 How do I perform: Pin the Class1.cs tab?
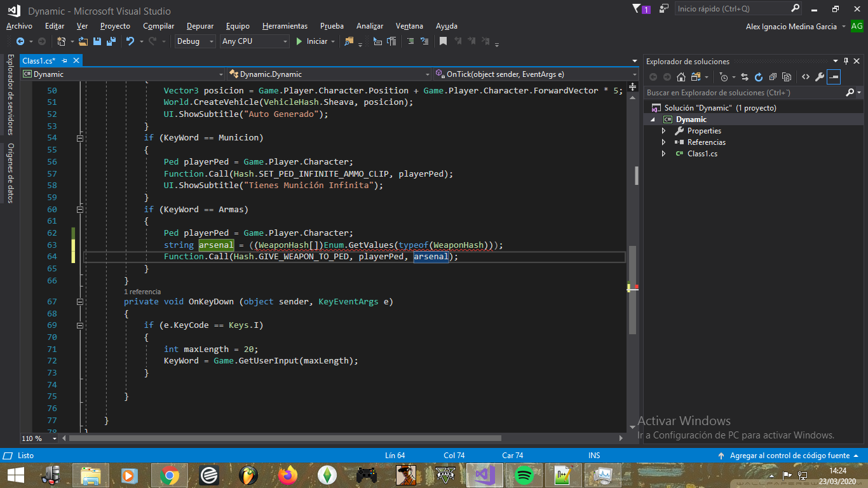click(x=65, y=60)
